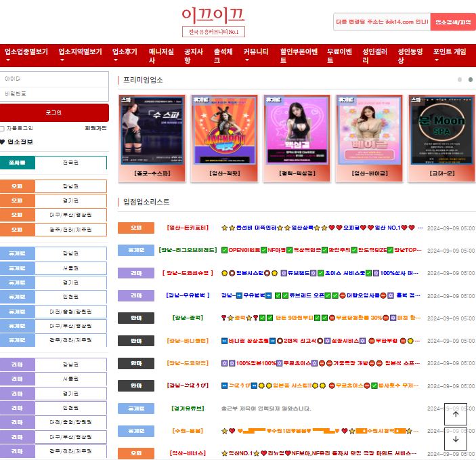Select the second premium carousel dot
476x460 pixels.
coord(470,80)
